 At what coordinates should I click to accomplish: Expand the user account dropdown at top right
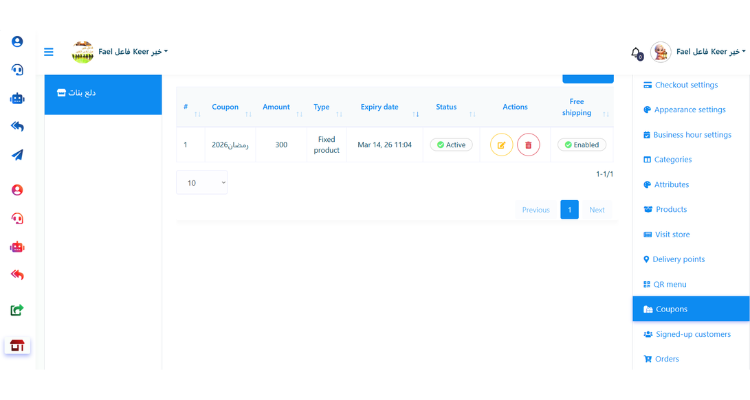[x=708, y=52]
